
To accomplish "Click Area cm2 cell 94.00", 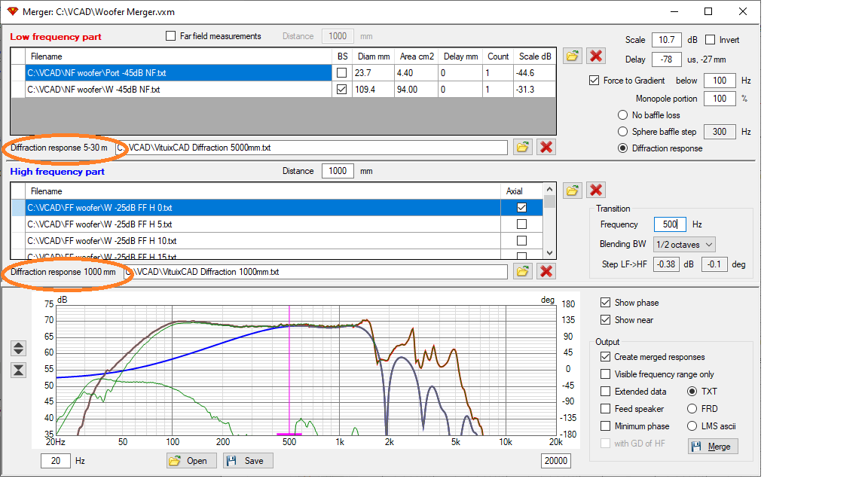I will (416, 90).
